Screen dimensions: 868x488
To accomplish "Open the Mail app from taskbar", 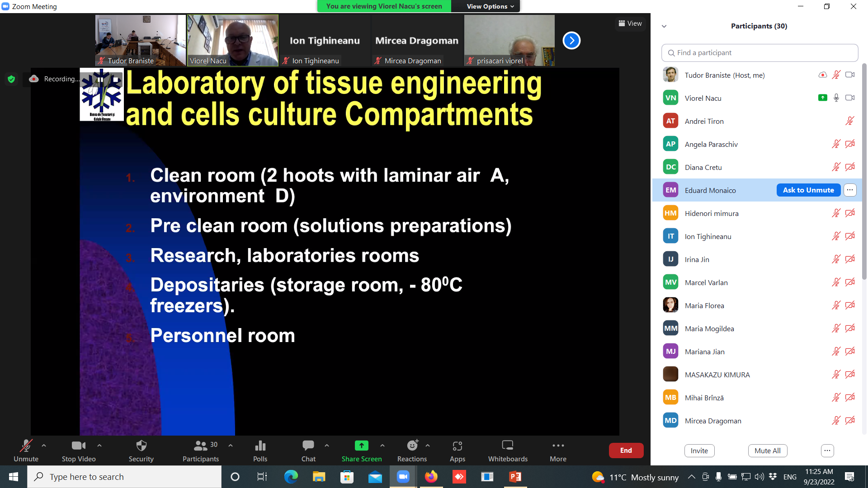I will click(x=375, y=477).
